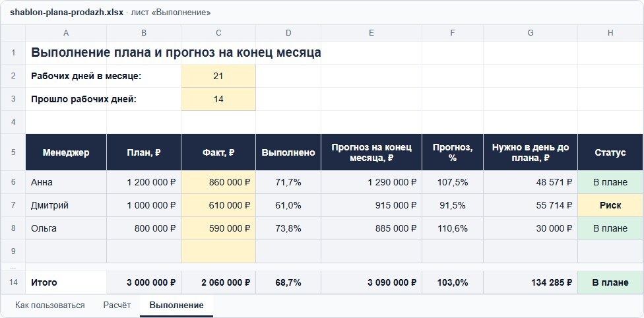Select Dmitry's plan cell 1 000 000 ₽
Screen dimensions: 644x318
tap(144, 205)
